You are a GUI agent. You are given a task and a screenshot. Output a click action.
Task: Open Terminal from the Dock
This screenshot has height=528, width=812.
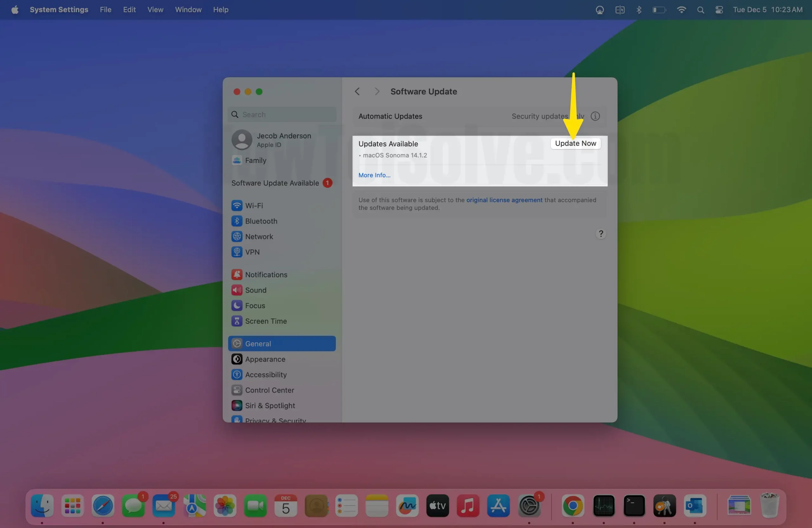tap(634, 506)
